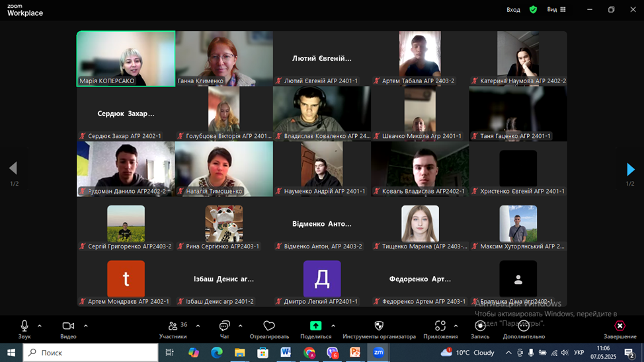Click the green encryption shield icon
Screen dimensions: 644x362
(x=533, y=9)
